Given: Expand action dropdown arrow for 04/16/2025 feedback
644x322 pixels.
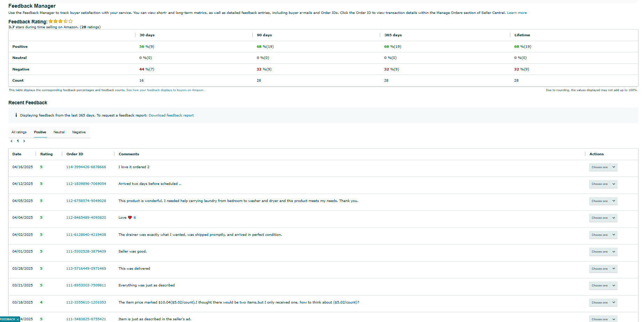Looking at the screenshot, I should (614, 167).
